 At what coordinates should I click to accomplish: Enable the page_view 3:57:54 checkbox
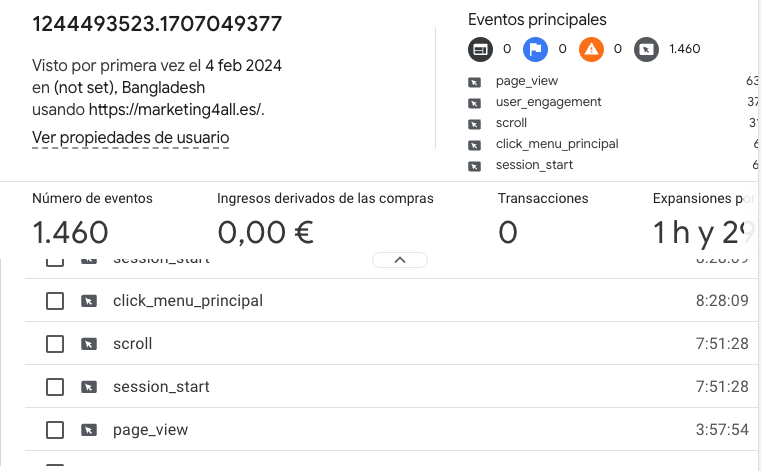click(x=55, y=430)
